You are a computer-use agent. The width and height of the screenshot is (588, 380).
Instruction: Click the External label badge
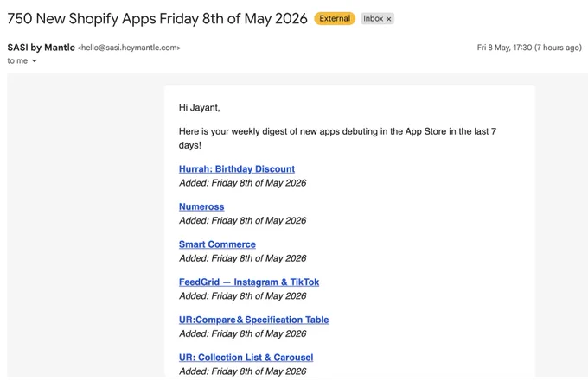[335, 18]
